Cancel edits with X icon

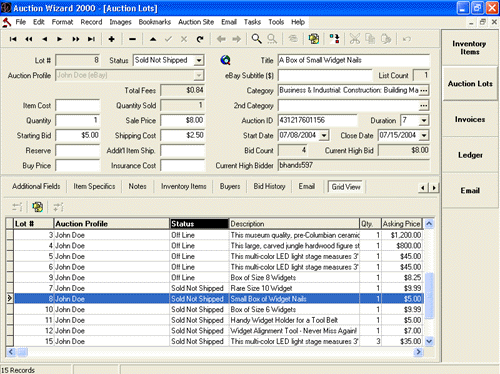(184, 39)
